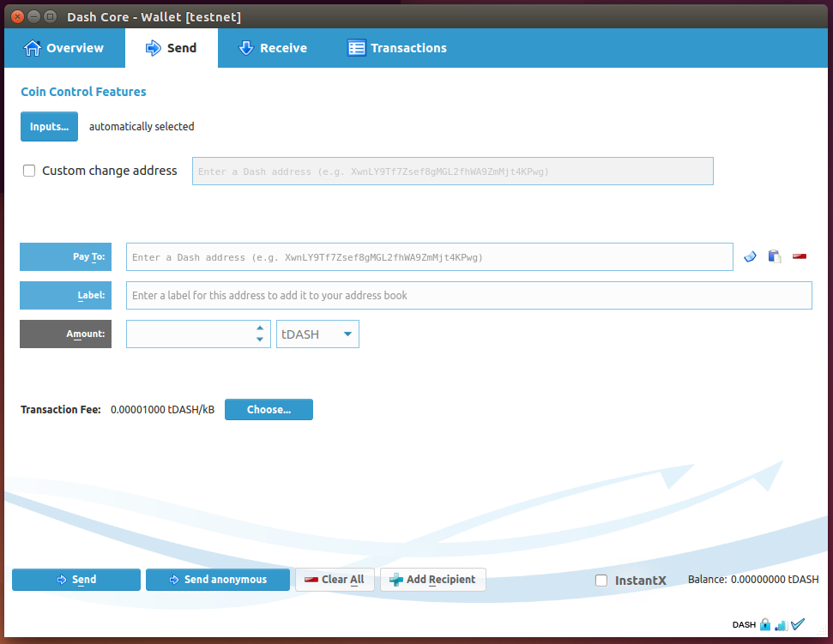Click Choose... to set transaction fee

point(269,409)
